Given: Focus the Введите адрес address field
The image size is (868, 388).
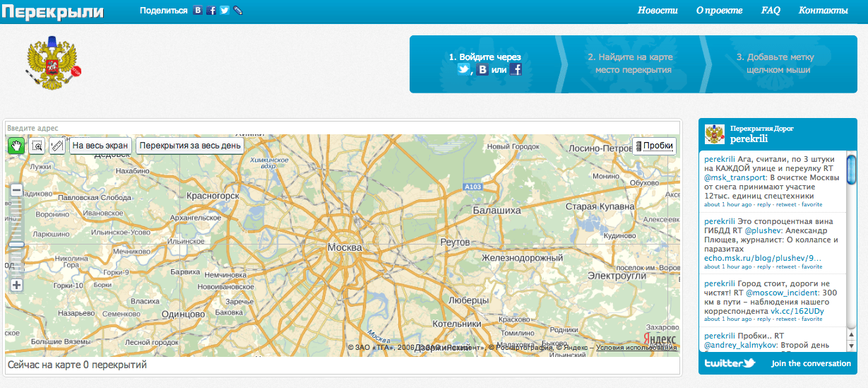Looking at the screenshot, I should (342, 128).
